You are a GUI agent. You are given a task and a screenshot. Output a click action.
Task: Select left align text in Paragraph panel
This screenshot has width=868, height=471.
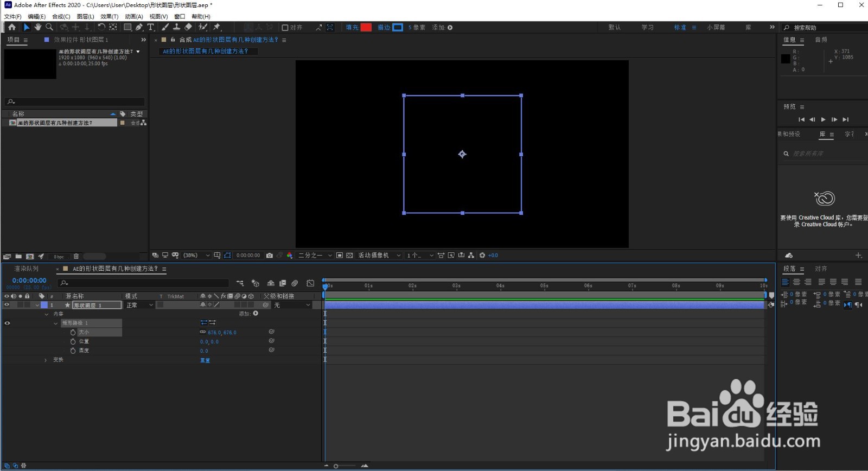[785, 282]
